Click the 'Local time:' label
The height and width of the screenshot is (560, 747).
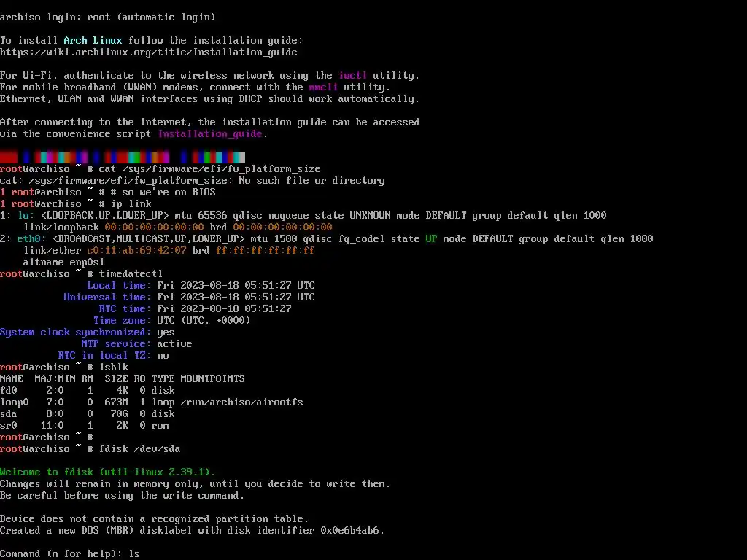(x=119, y=286)
